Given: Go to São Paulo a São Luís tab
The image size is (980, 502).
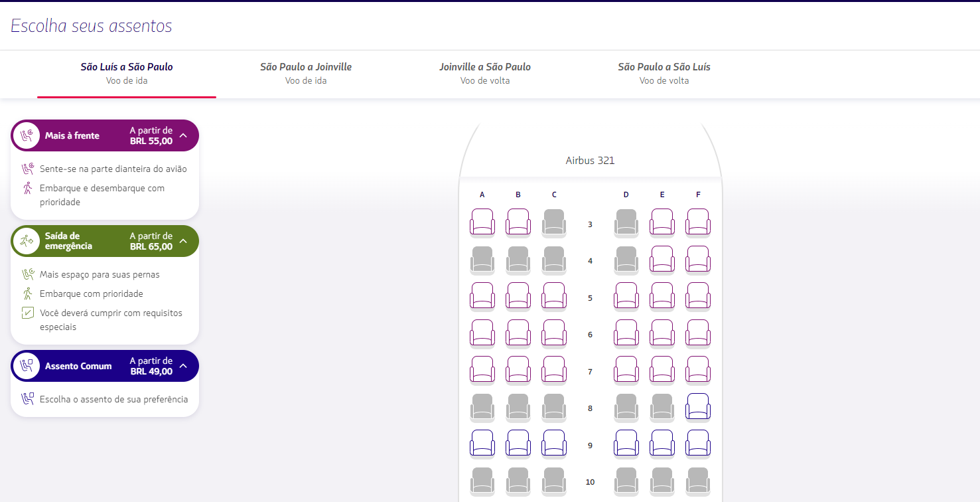Looking at the screenshot, I should click(664, 74).
